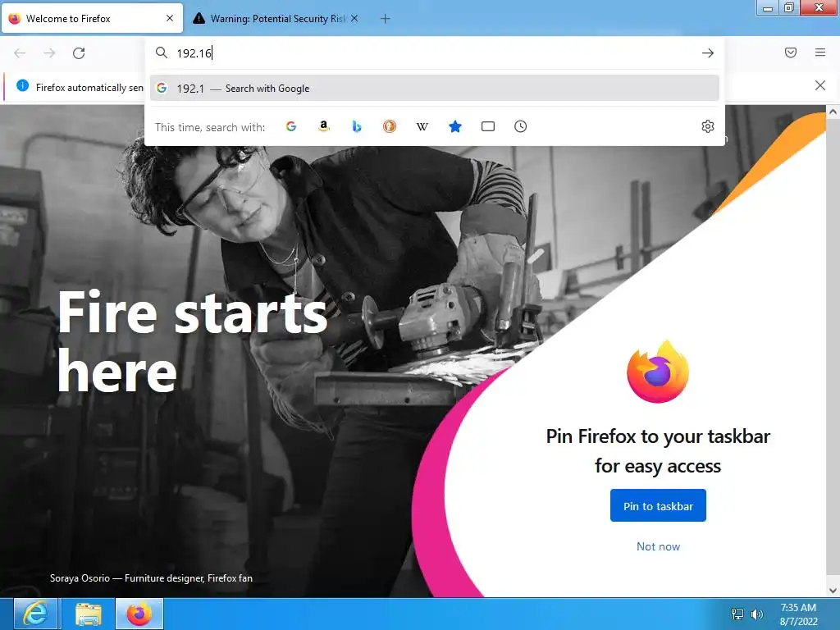Reload the current page
This screenshot has width=840, height=630.
(79, 53)
